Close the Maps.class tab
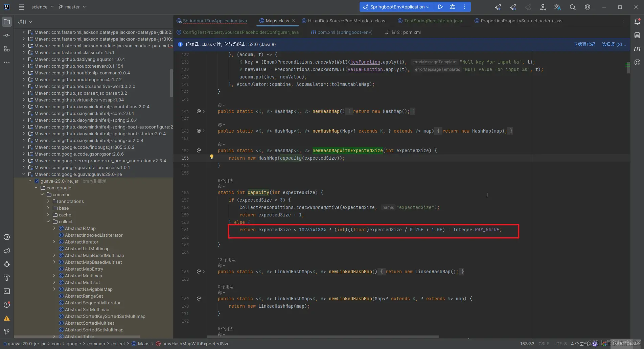This screenshot has height=349, width=644. click(x=294, y=21)
